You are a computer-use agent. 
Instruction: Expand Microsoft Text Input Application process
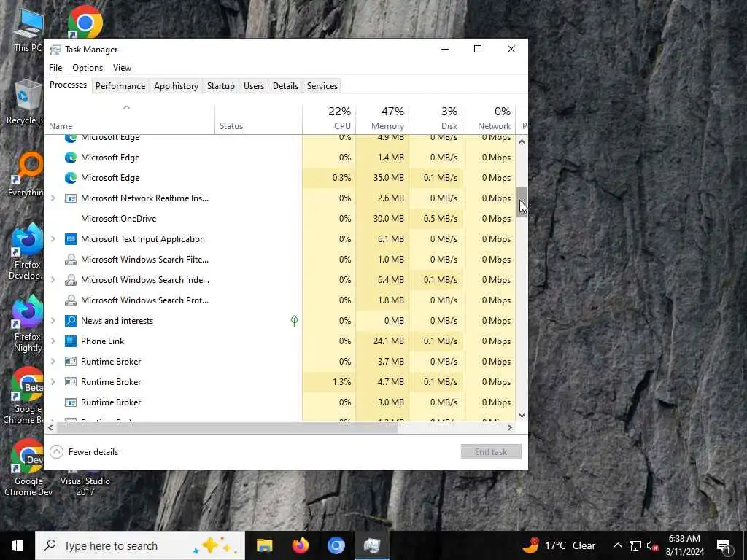(53, 239)
